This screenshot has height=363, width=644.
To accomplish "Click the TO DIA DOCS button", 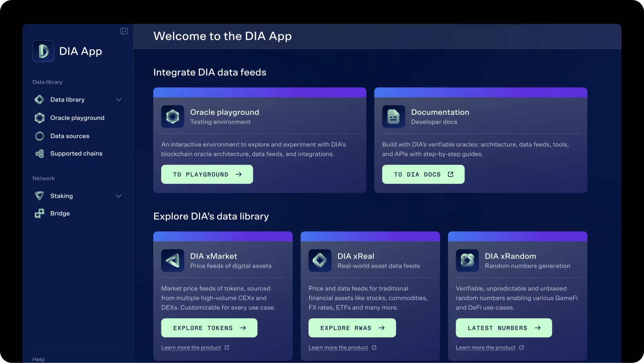I will point(423,174).
